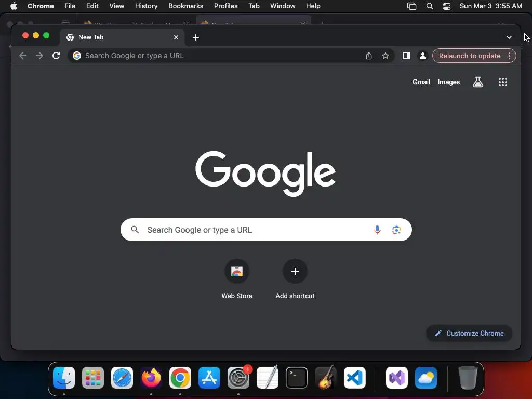Image resolution: width=532 pixels, height=399 pixels.
Task: Click the date and time in menu bar
Action: click(490, 6)
